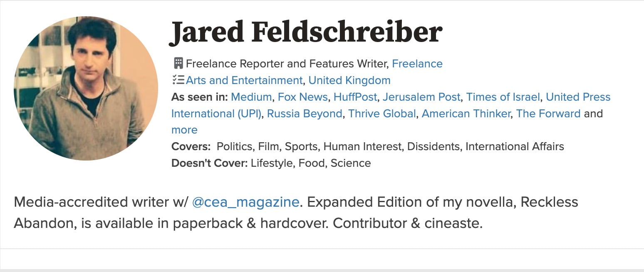Viewport: 644px width, 272px height.
Task: Open the Russia Beyond outlet link
Action: pos(305,114)
